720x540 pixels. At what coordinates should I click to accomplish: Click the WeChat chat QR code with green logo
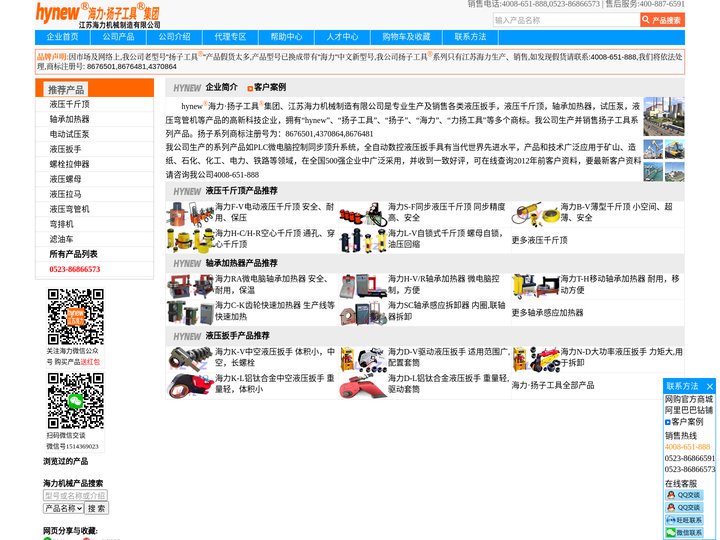[x=76, y=401]
